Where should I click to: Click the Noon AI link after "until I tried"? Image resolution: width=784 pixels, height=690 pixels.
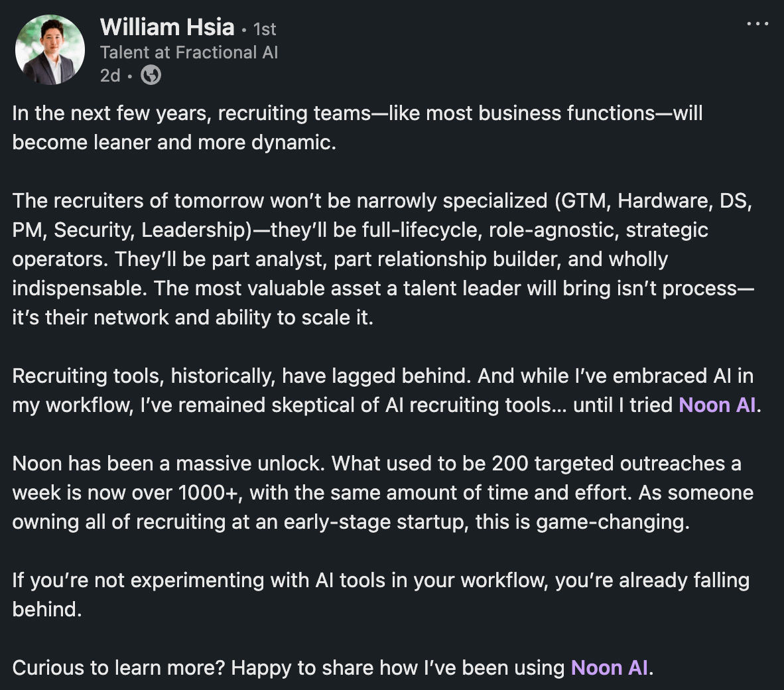click(717, 405)
